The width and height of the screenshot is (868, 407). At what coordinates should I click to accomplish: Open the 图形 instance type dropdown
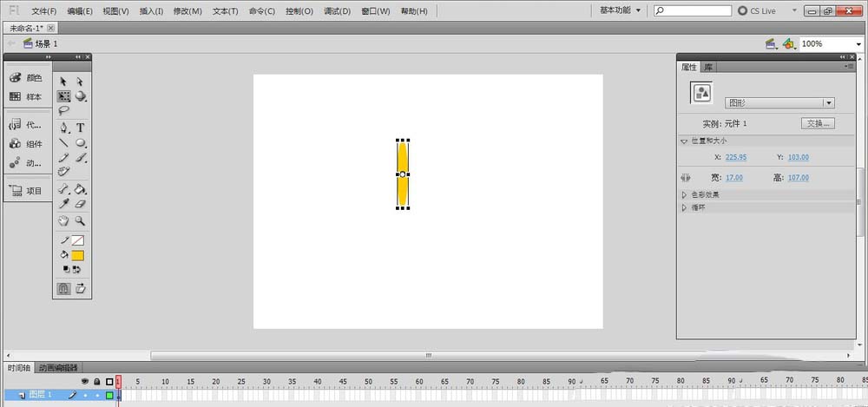[779, 103]
